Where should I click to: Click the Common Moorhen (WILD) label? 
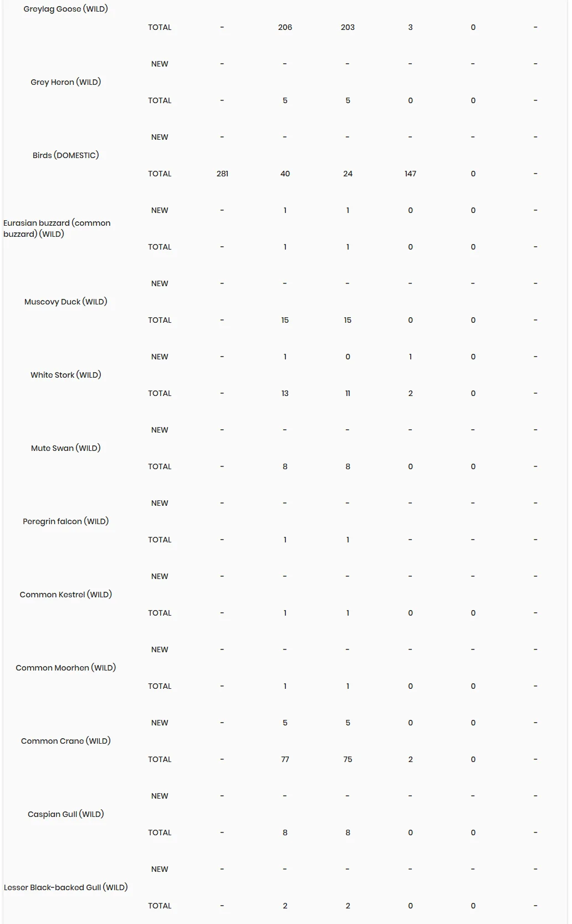[x=65, y=668]
